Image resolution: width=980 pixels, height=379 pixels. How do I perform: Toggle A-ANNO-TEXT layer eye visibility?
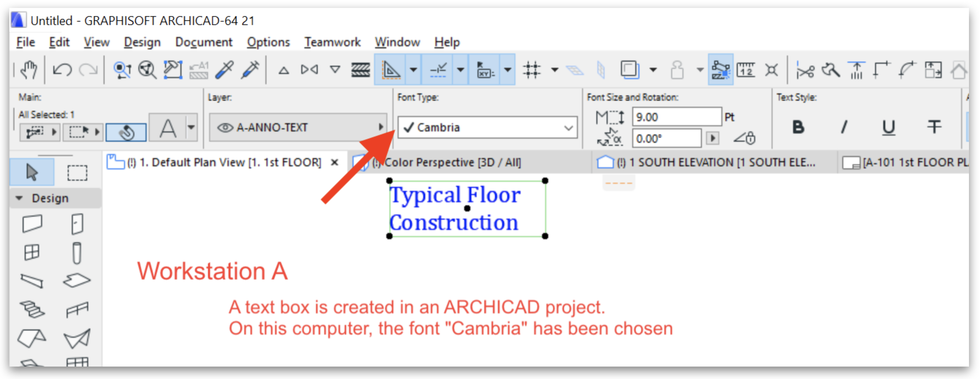225,128
